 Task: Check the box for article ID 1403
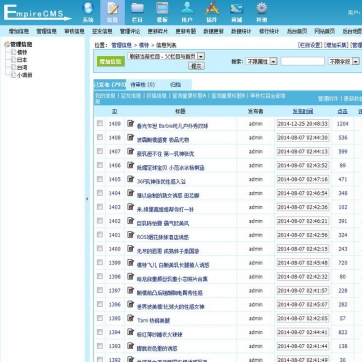100,207
